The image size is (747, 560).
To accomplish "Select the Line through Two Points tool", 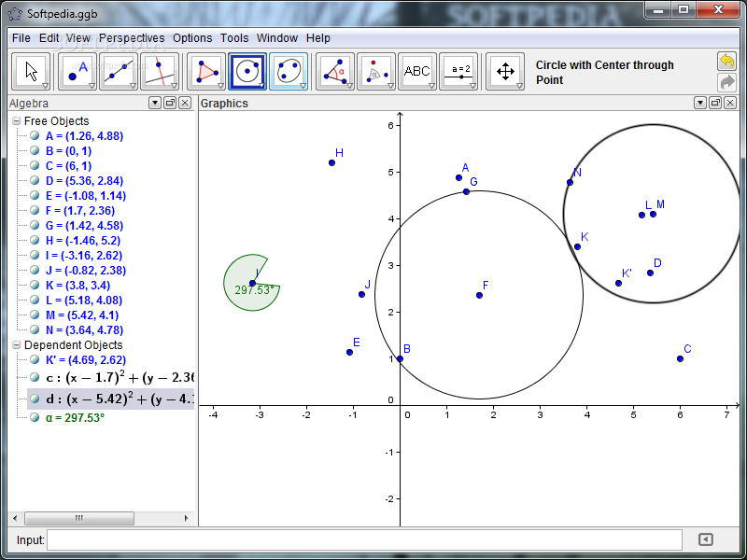I will 119,72.
